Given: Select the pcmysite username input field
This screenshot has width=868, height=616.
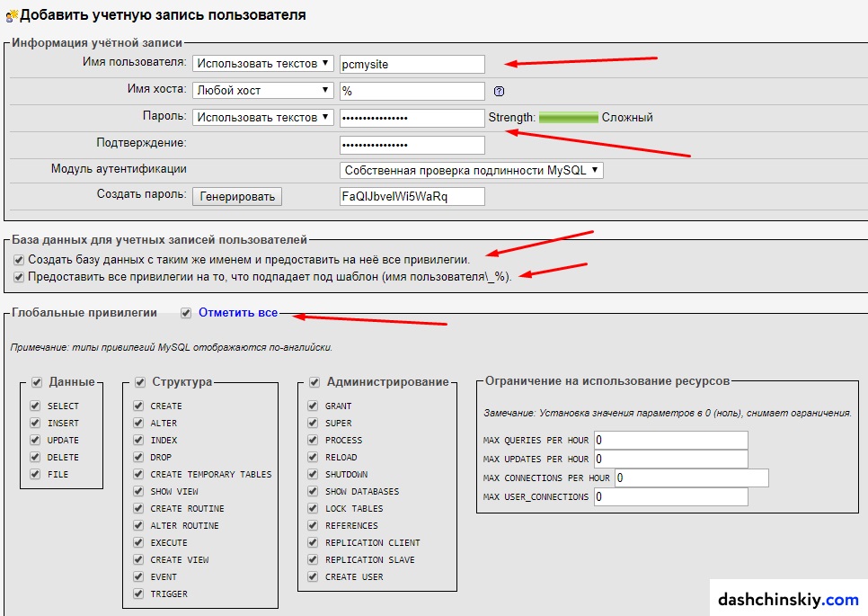Looking at the screenshot, I should pos(412,64).
